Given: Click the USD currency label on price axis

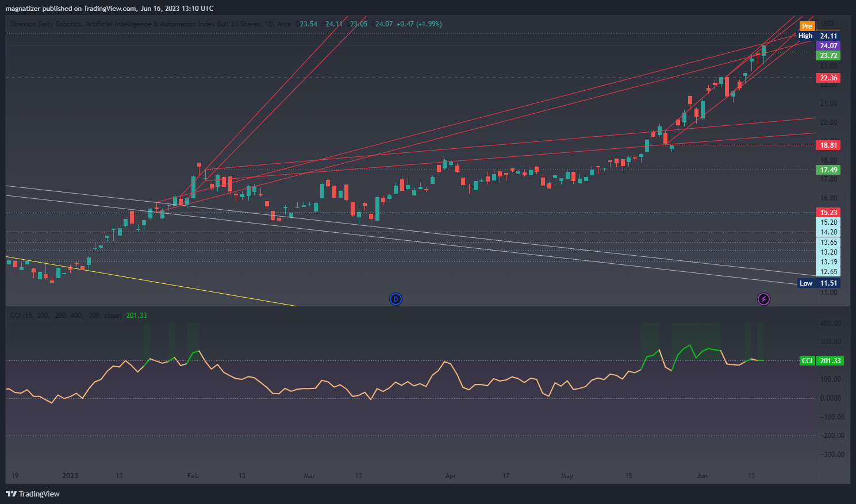Looking at the screenshot, I should click(x=827, y=24).
